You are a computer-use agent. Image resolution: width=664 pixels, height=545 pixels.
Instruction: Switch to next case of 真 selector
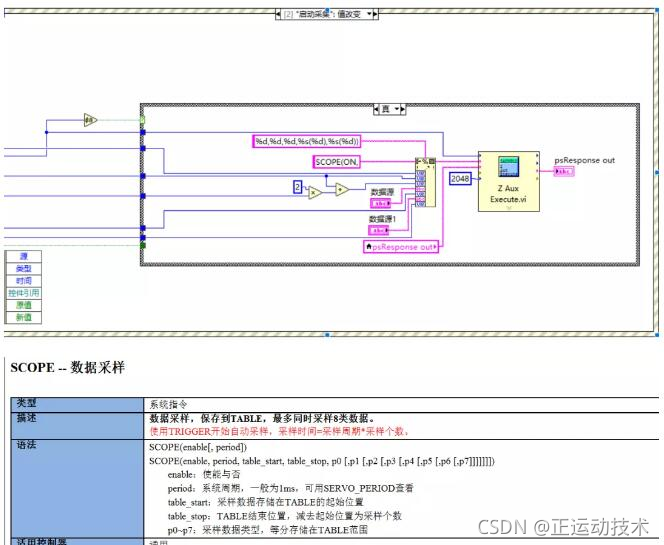(x=403, y=109)
